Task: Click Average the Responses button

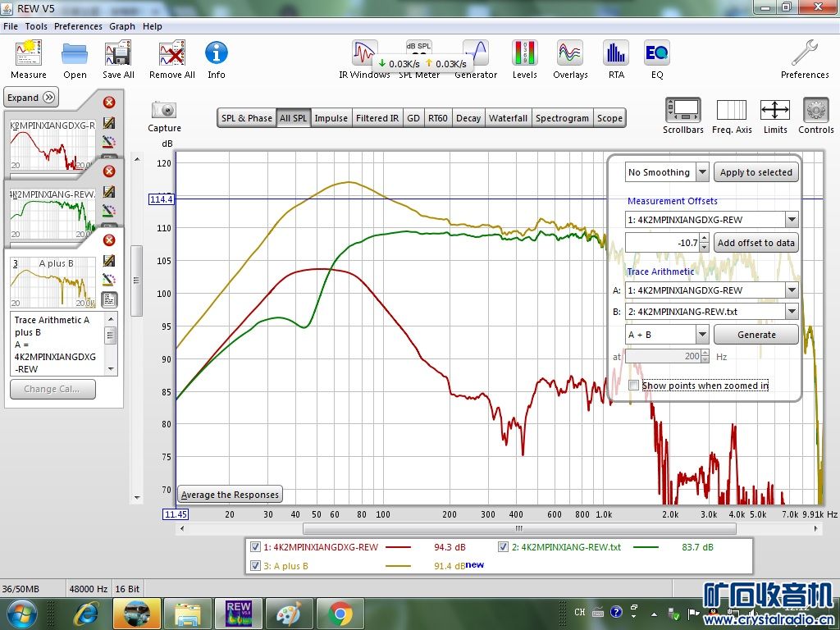Action: tap(231, 495)
